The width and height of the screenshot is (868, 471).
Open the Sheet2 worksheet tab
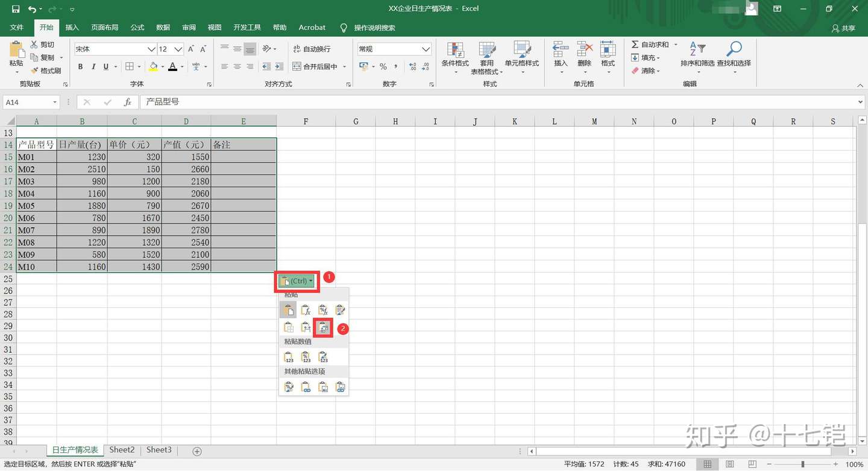tap(122, 450)
